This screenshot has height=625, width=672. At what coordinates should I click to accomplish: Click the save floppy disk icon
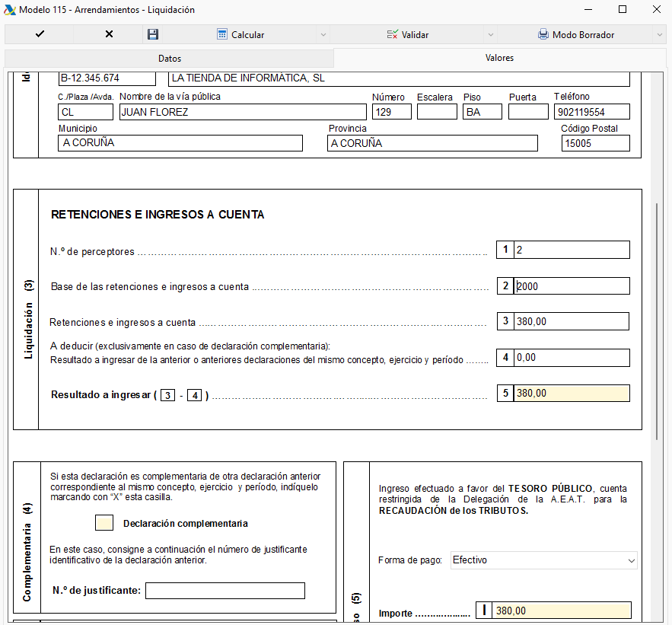153,34
